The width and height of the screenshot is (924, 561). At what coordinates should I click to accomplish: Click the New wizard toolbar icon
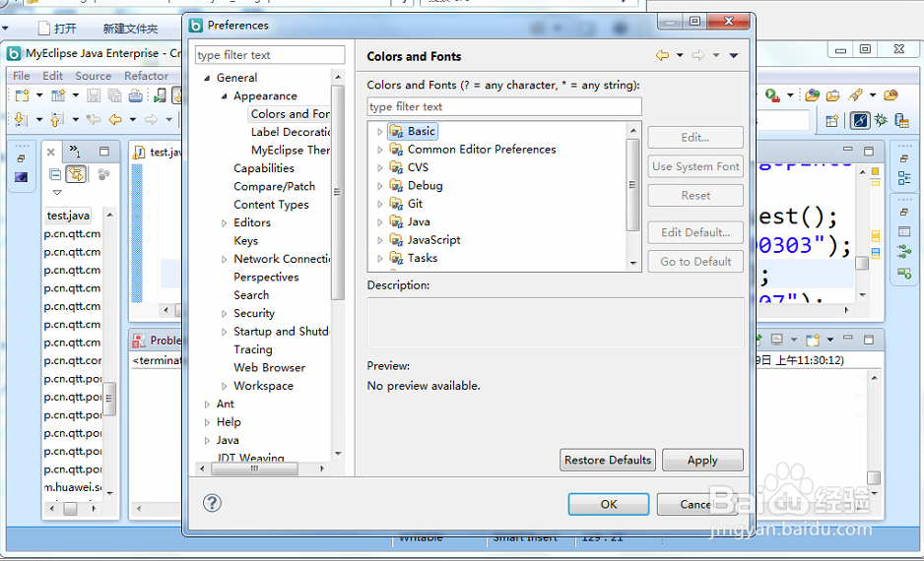click(23, 95)
